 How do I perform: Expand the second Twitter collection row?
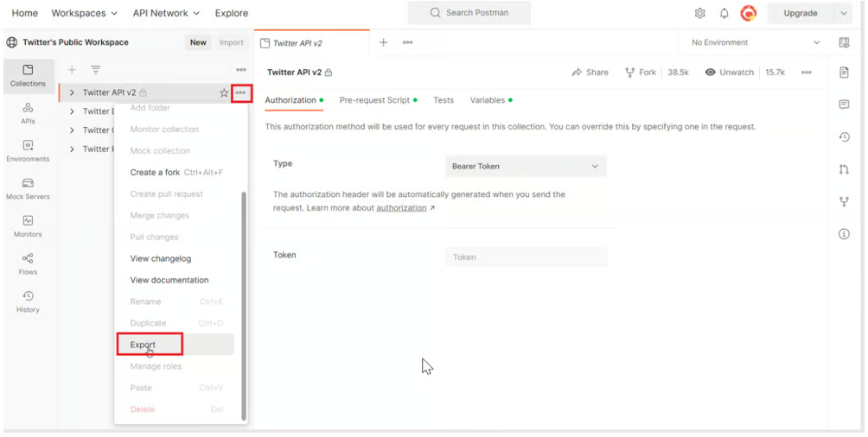pyautogui.click(x=72, y=111)
